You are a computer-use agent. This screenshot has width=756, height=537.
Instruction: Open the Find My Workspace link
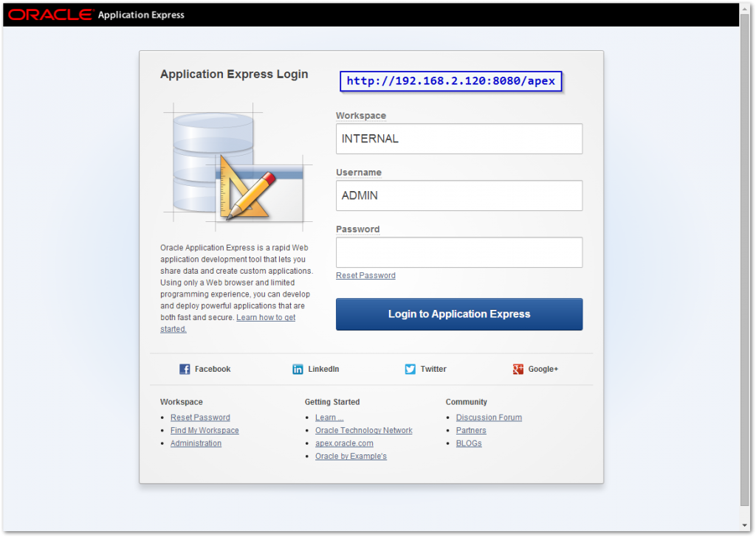coord(205,430)
